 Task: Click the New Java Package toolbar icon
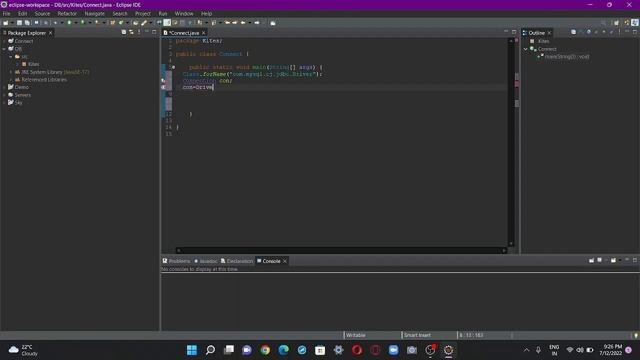tap(113, 23)
